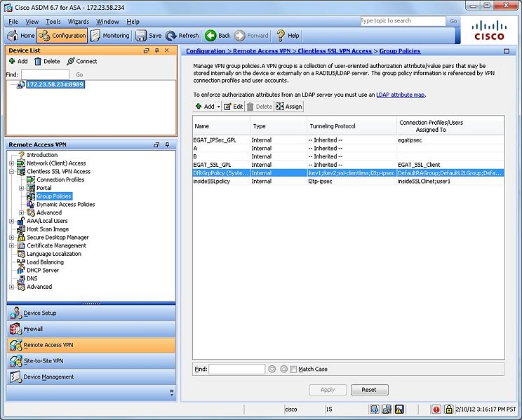Edit the selected group policy

point(234,107)
